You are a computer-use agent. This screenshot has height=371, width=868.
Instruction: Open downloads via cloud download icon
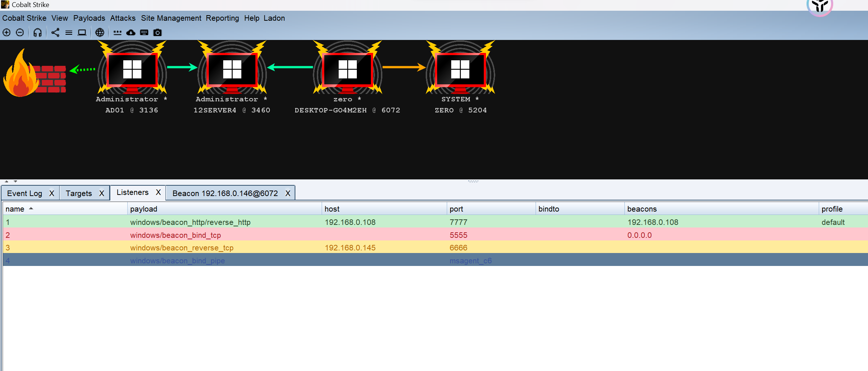pos(131,33)
